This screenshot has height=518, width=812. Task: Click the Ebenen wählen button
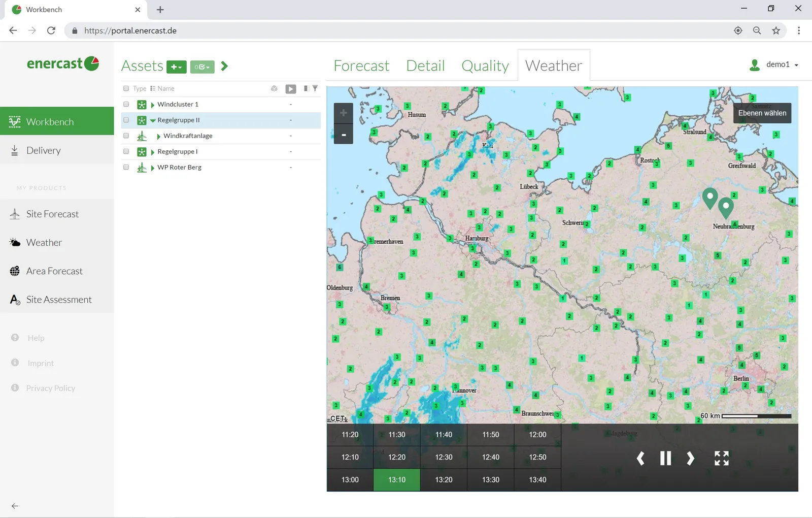[762, 113]
